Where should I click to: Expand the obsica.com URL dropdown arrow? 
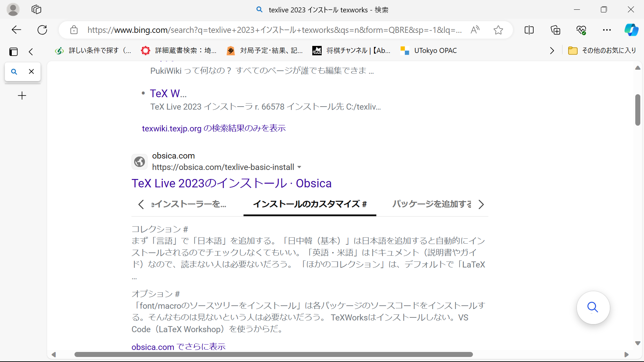pyautogui.click(x=300, y=167)
